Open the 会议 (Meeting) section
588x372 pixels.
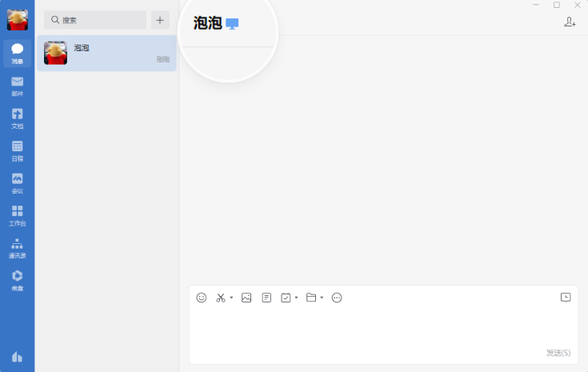pos(17,182)
